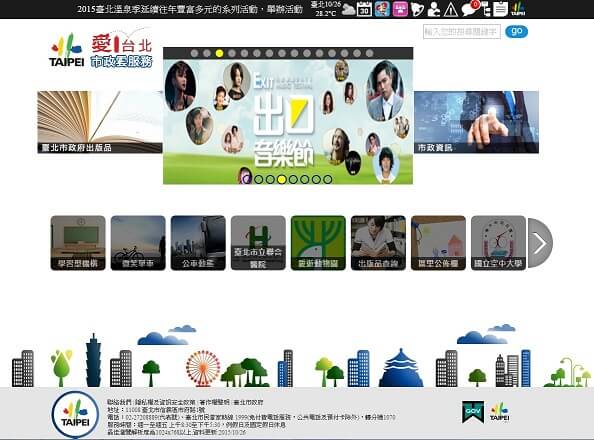Click the search keyword input field
The width and height of the screenshot is (594, 440).
click(x=462, y=31)
